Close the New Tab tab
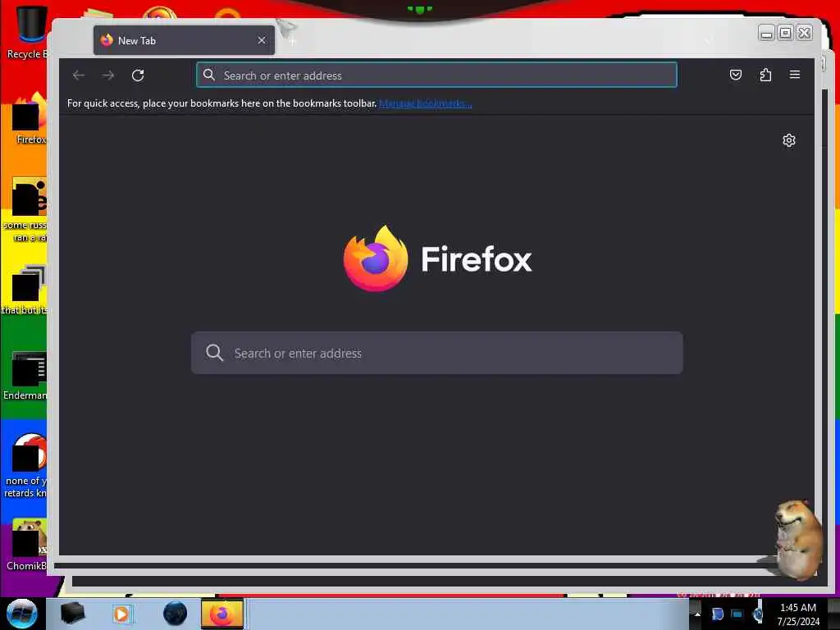Image resolution: width=840 pixels, height=630 pixels. [262, 40]
